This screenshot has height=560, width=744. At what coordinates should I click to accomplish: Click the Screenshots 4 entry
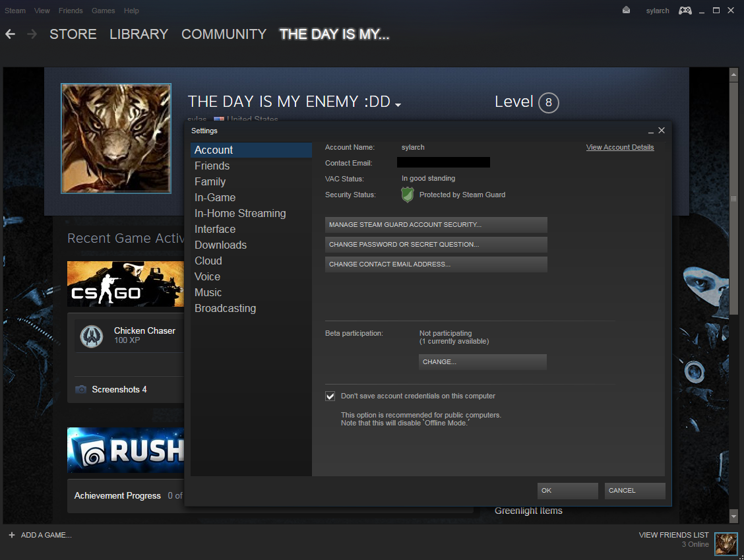point(119,390)
